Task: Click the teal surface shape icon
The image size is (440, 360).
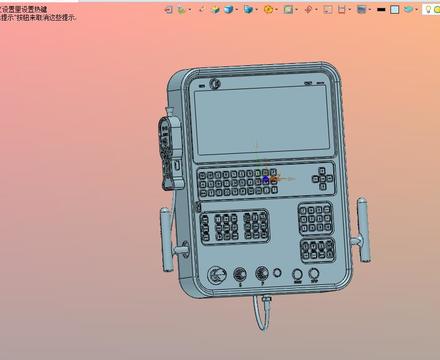Action: pyautogui.click(x=409, y=10)
